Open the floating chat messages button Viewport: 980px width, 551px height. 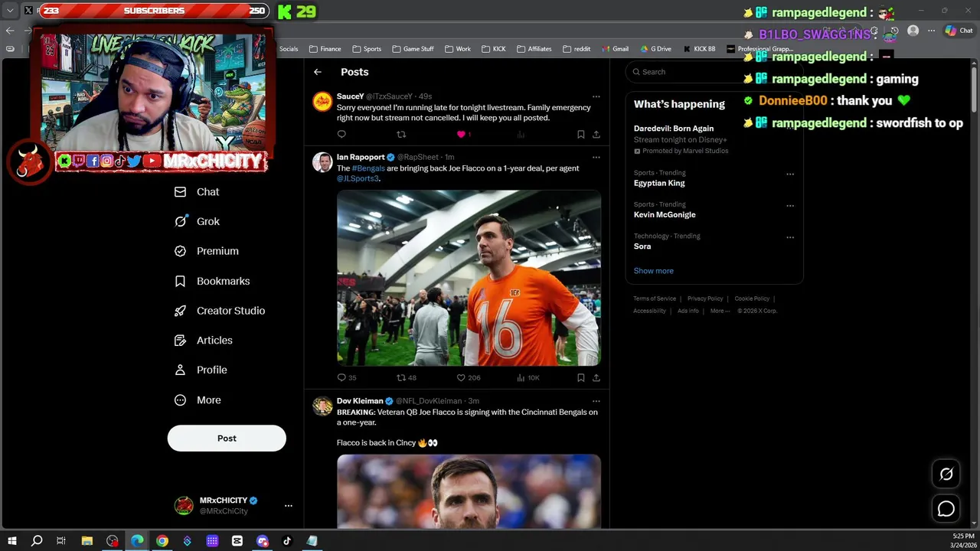946,509
